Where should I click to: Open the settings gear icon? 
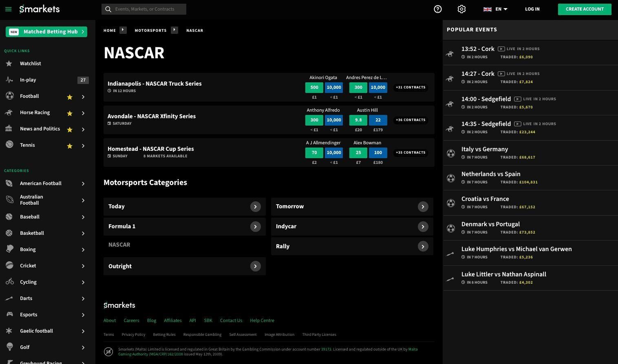(461, 9)
